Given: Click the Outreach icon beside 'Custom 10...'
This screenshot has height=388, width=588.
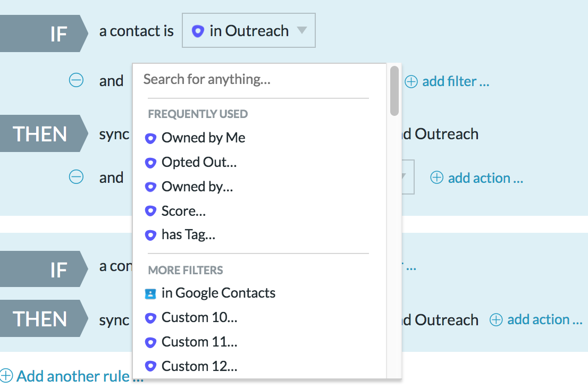Looking at the screenshot, I should pyautogui.click(x=150, y=318).
